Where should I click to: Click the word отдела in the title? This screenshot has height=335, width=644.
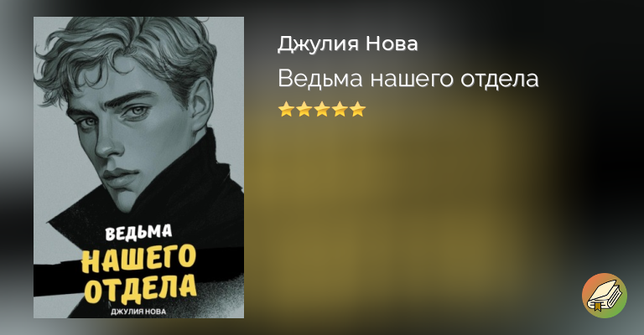[x=499, y=79]
